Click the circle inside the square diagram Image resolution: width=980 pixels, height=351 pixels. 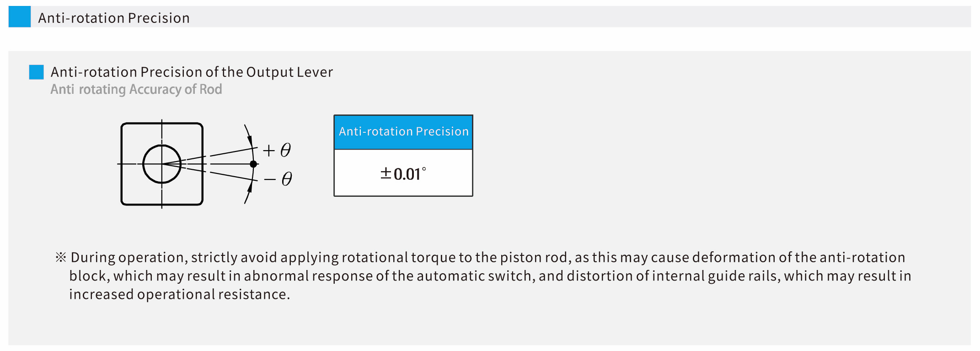[x=161, y=164]
